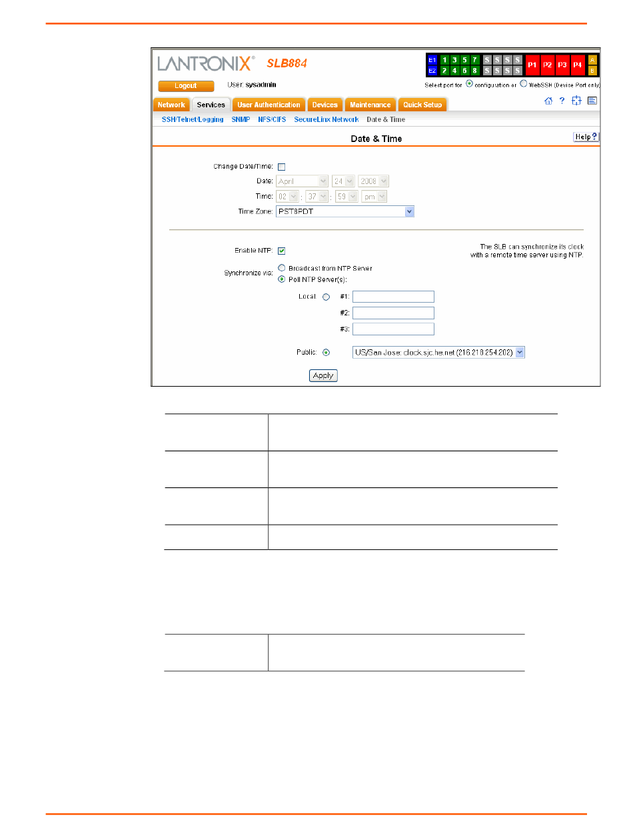Viewport: 633px width, 840px height.
Task: Open the month dropdown showing April
Action: tap(303, 181)
